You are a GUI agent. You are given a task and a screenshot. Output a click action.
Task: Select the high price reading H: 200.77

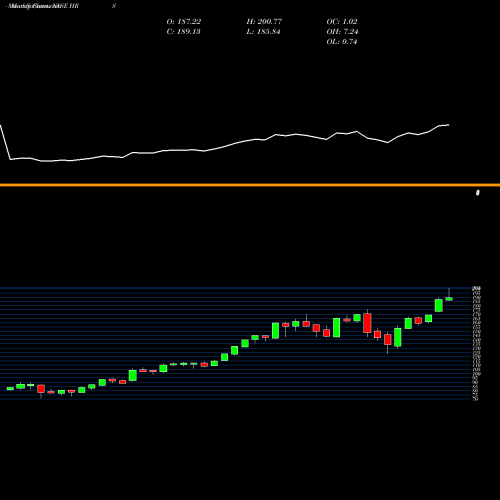264,21
